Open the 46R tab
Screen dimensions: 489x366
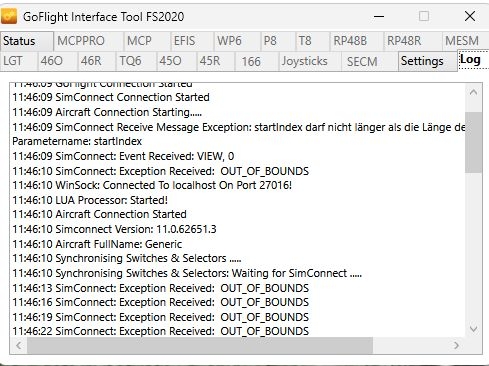click(x=97, y=61)
